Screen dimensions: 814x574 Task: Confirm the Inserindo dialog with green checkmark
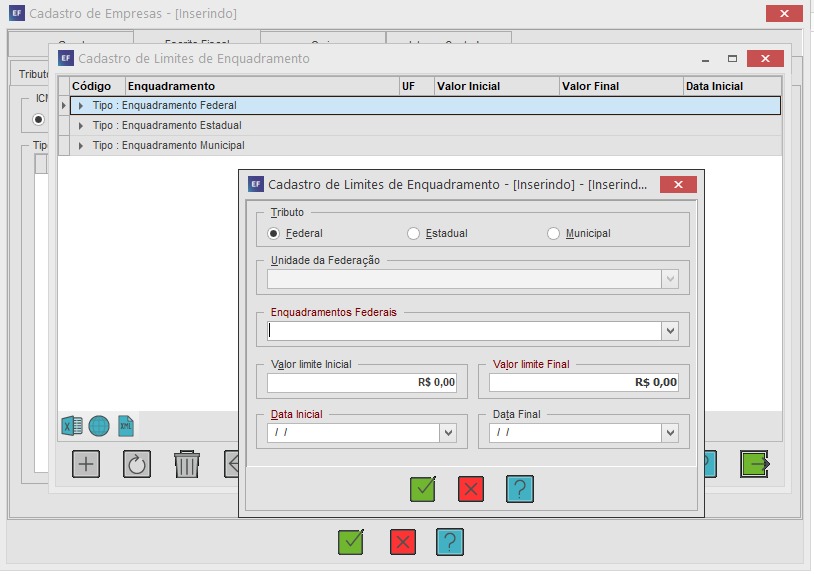[x=423, y=489]
